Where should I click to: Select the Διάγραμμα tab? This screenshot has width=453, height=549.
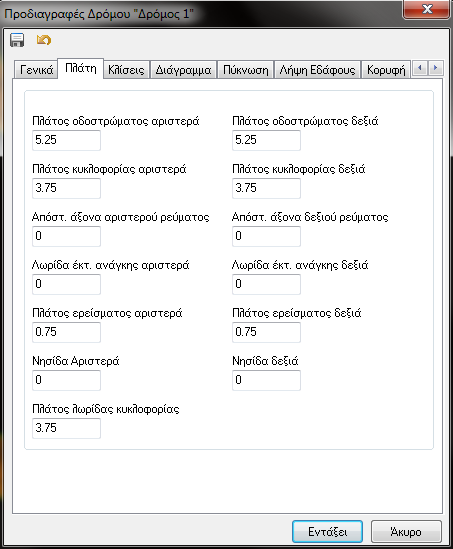click(183, 70)
